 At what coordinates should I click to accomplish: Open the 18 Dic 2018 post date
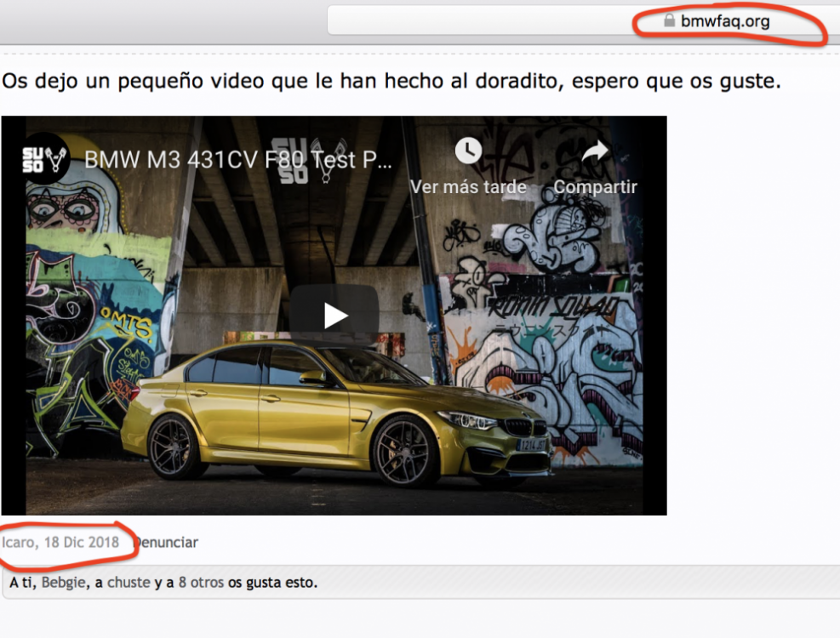82,542
